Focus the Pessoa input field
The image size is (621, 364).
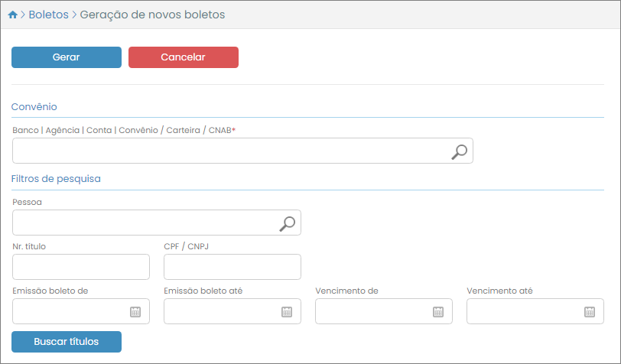[145, 223]
